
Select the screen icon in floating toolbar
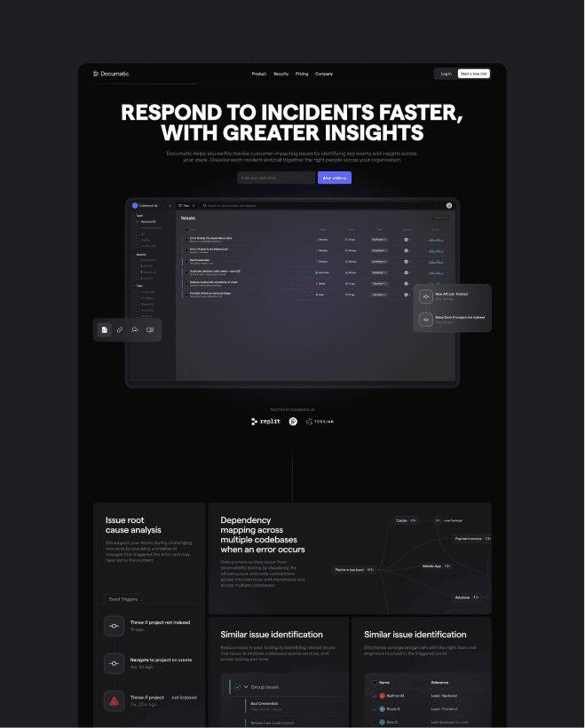click(x=150, y=329)
